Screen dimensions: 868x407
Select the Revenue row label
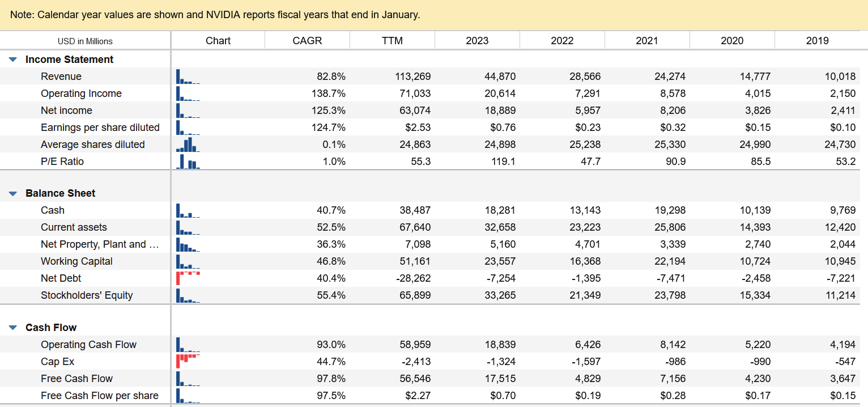click(61, 77)
